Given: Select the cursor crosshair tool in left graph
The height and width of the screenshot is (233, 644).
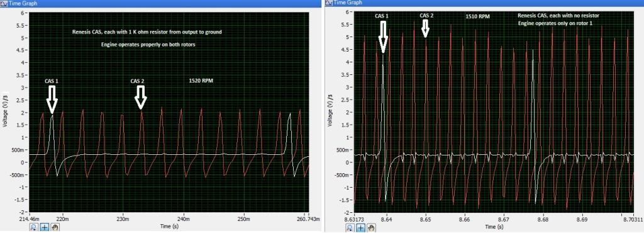Looking at the screenshot, I should (x=45, y=227).
